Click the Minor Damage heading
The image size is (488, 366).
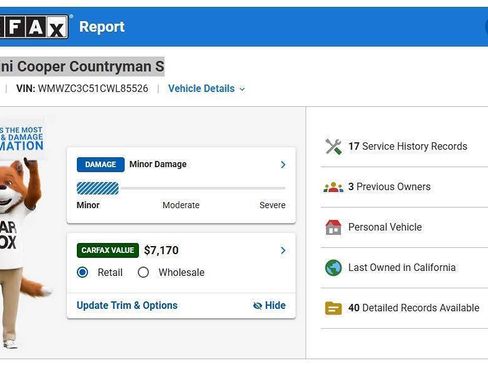(158, 164)
